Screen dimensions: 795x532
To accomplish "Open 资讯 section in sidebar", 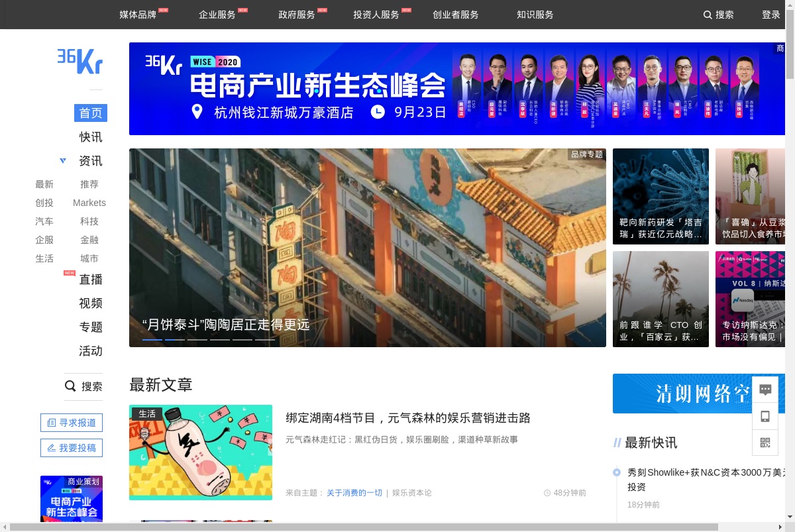I will pos(91,161).
